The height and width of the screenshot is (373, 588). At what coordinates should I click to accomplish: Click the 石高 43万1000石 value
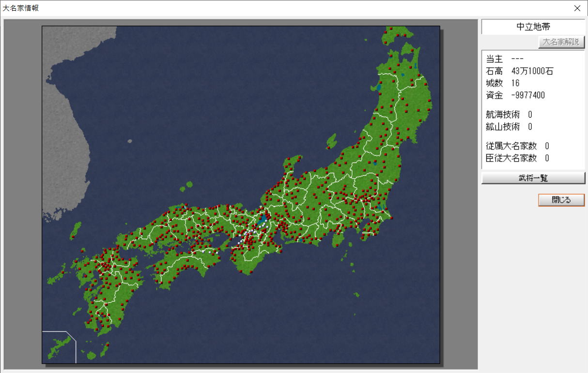(x=532, y=71)
